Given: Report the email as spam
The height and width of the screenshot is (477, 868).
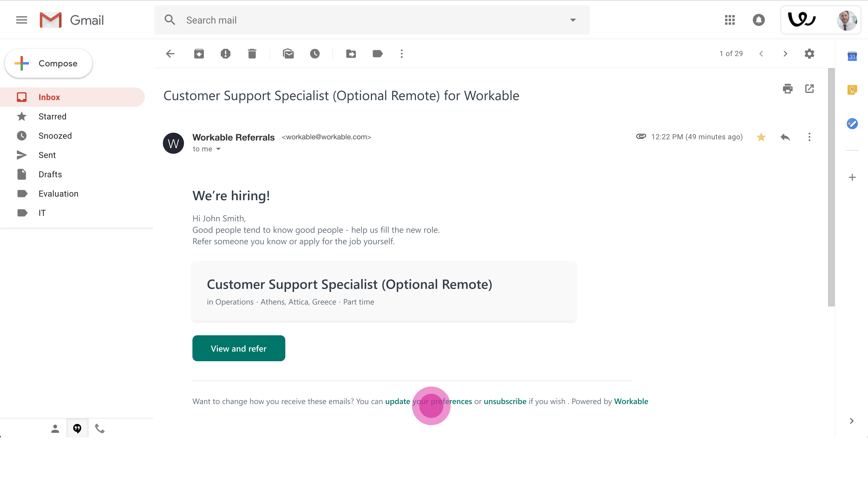Looking at the screenshot, I should tap(225, 54).
